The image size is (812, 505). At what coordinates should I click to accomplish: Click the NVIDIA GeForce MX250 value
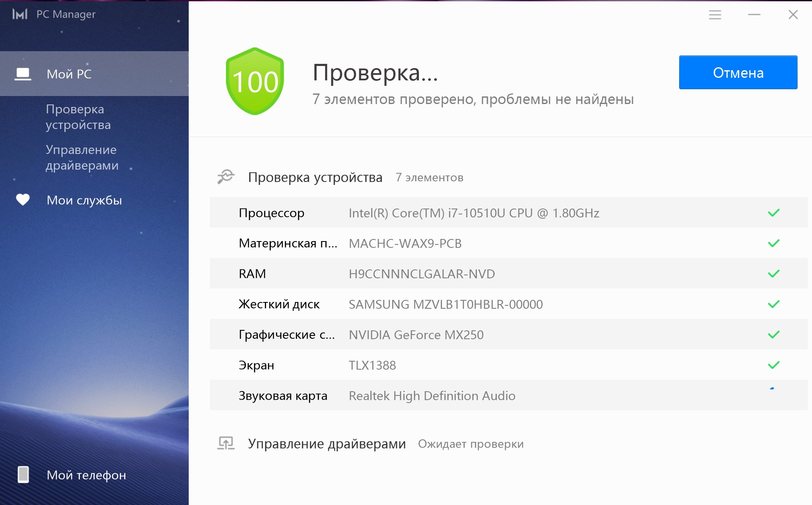416,335
